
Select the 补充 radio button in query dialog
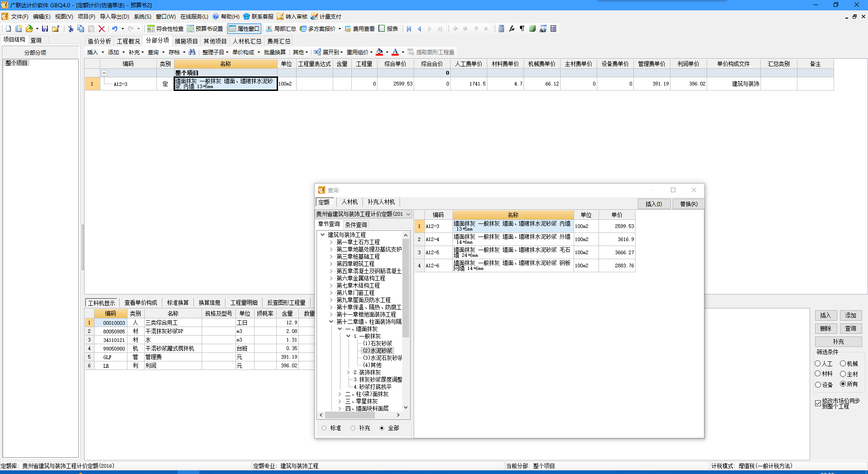[353, 428]
